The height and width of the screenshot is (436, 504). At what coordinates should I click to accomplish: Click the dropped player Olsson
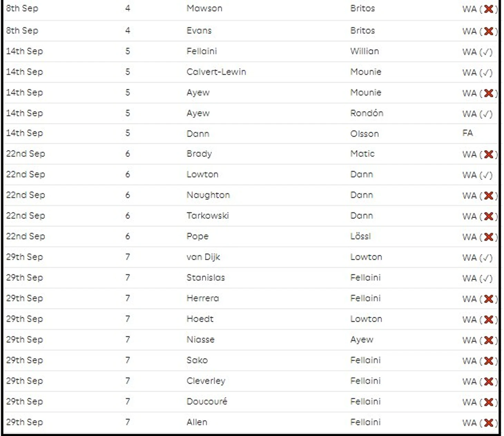(x=365, y=134)
